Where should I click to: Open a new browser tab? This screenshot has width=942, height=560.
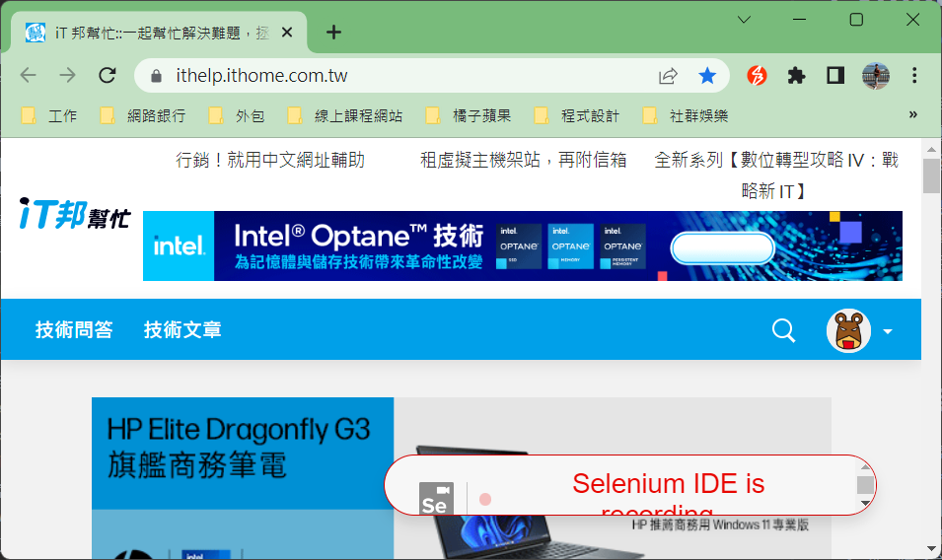(333, 33)
